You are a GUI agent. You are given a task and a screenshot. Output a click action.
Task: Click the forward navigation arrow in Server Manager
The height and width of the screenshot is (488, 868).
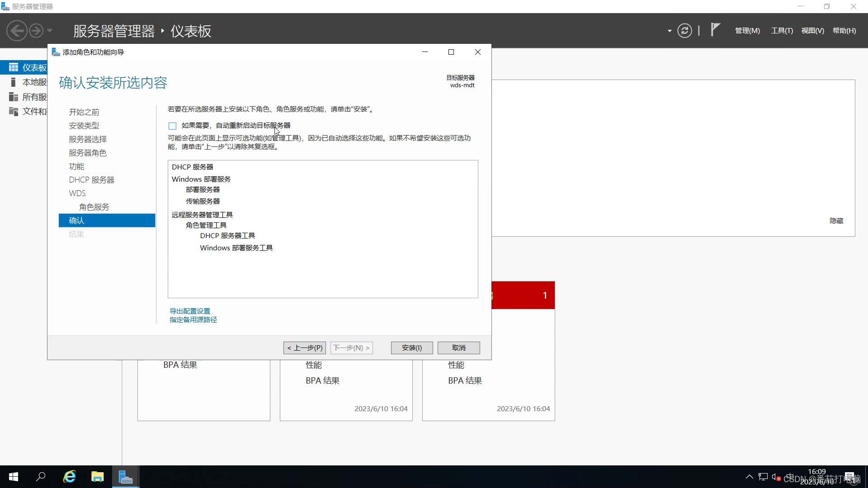[36, 31]
